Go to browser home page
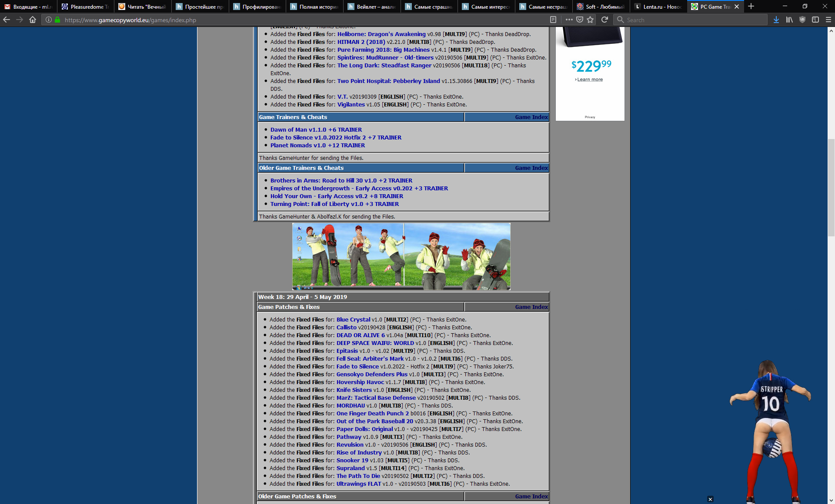Image resolution: width=835 pixels, height=504 pixels. pos(33,20)
